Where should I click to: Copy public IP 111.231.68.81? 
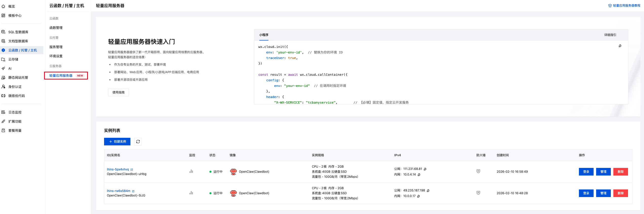point(425,169)
